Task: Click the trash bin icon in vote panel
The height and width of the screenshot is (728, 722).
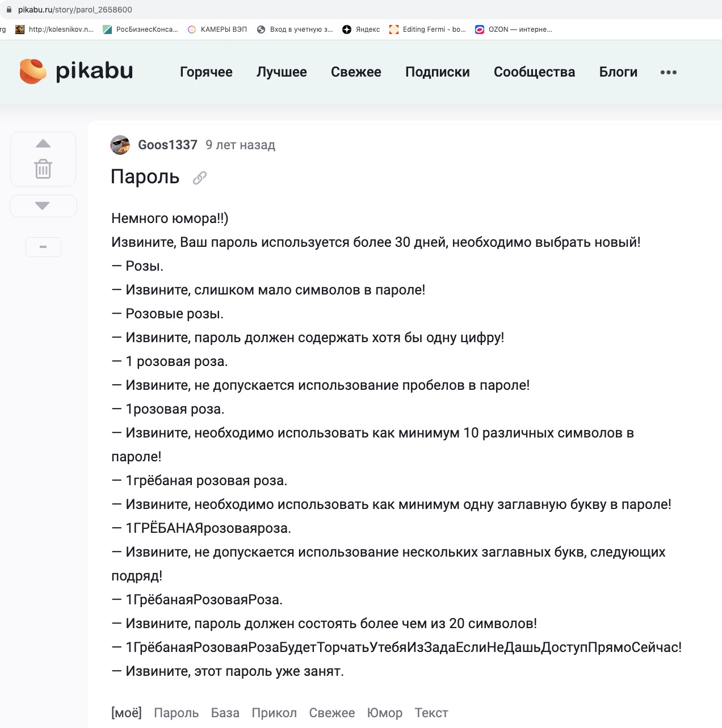Action: (43, 169)
